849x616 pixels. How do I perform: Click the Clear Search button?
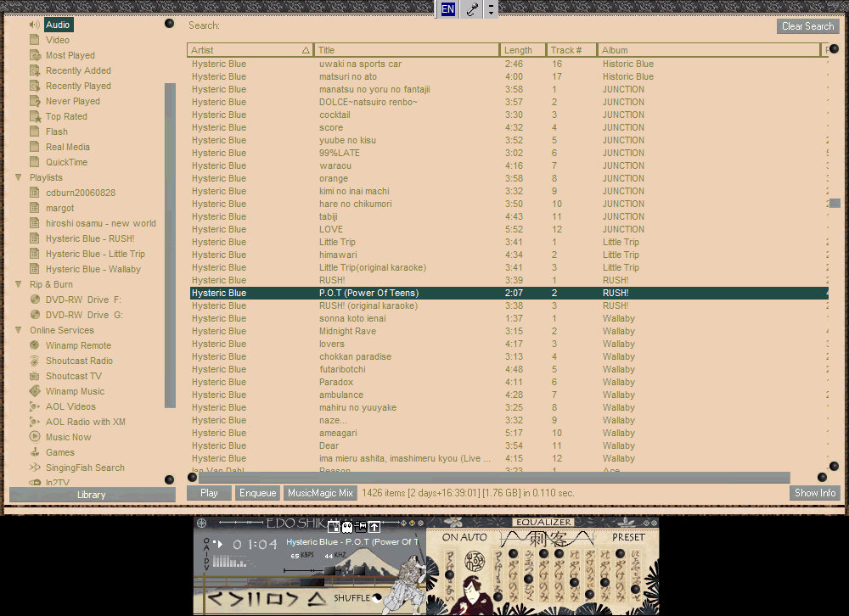coord(808,26)
